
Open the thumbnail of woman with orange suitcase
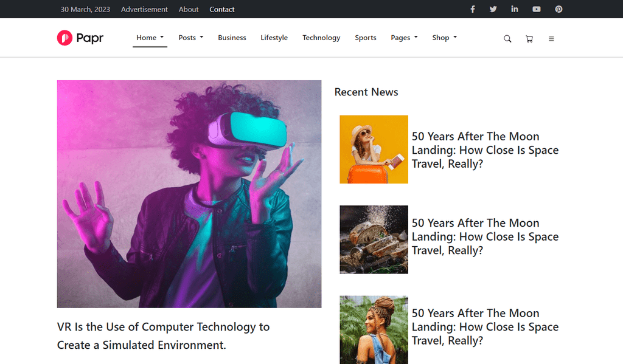point(374,149)
